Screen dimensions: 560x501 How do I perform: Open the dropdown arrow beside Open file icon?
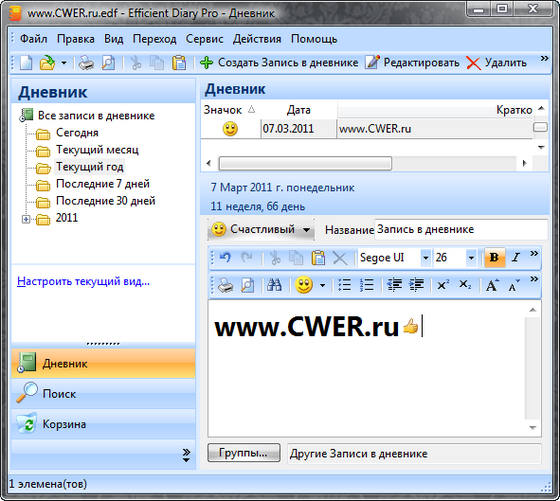click(x=64, y=63)
